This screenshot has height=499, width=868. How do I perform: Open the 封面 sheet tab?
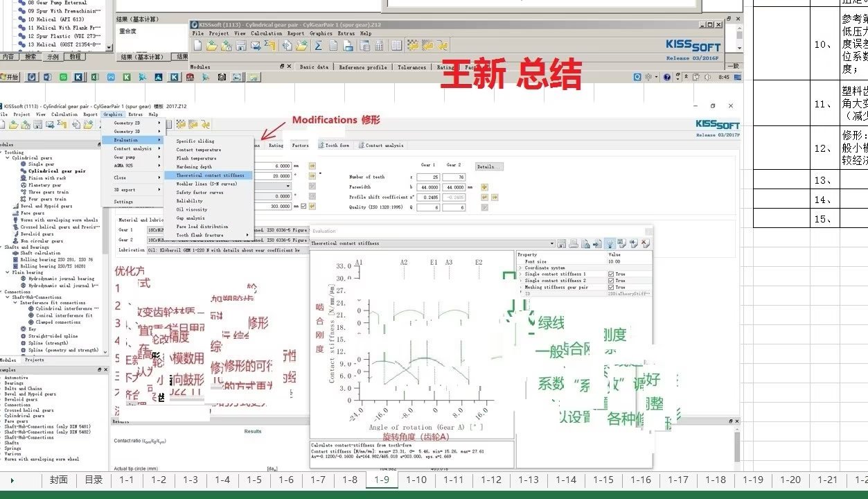tap(59, 480)
